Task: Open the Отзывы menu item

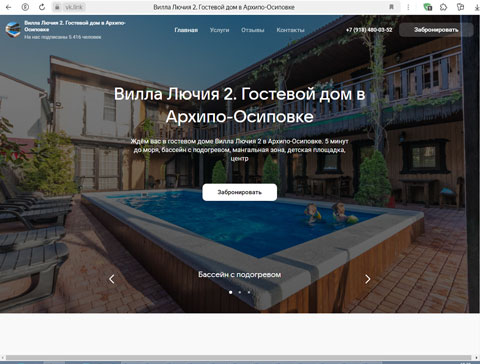Action: 253,30
